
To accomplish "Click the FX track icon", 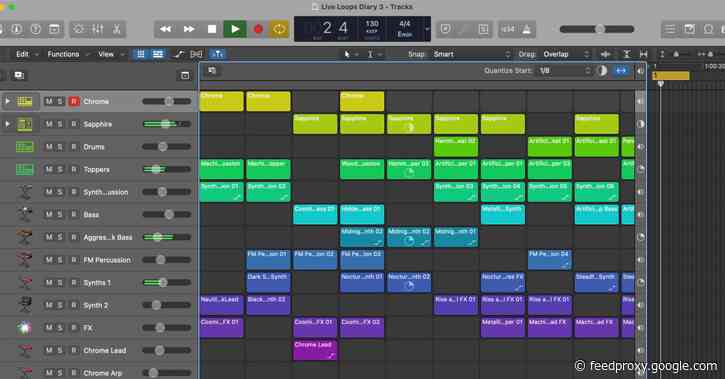I will pyautogui.click(x=25, y=328).
